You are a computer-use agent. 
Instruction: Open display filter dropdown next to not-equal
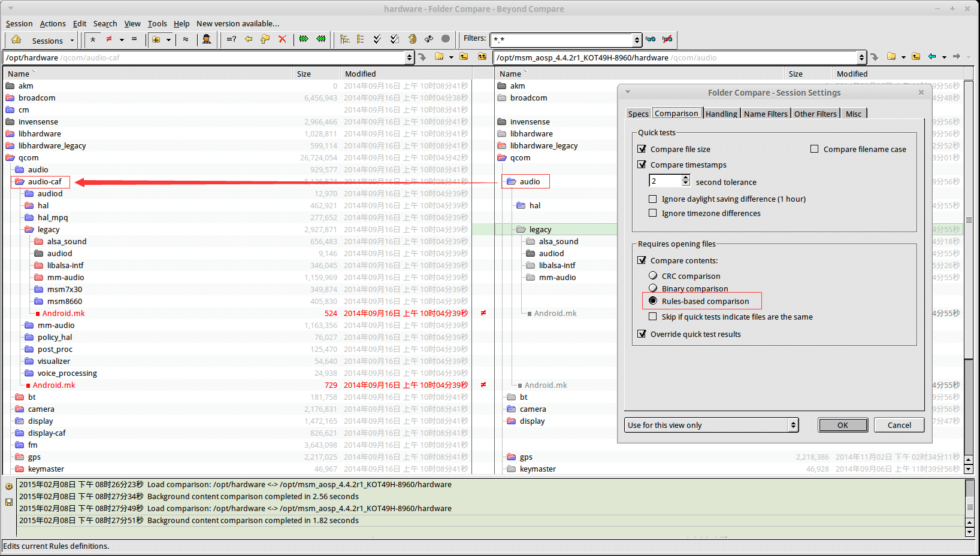point(121,40)
